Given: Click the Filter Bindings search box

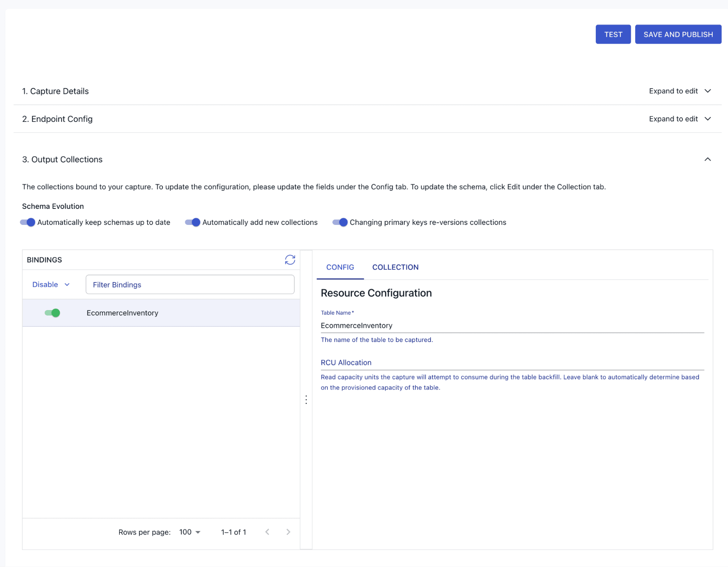Looking at the screenshot, I should pos(190,284).
